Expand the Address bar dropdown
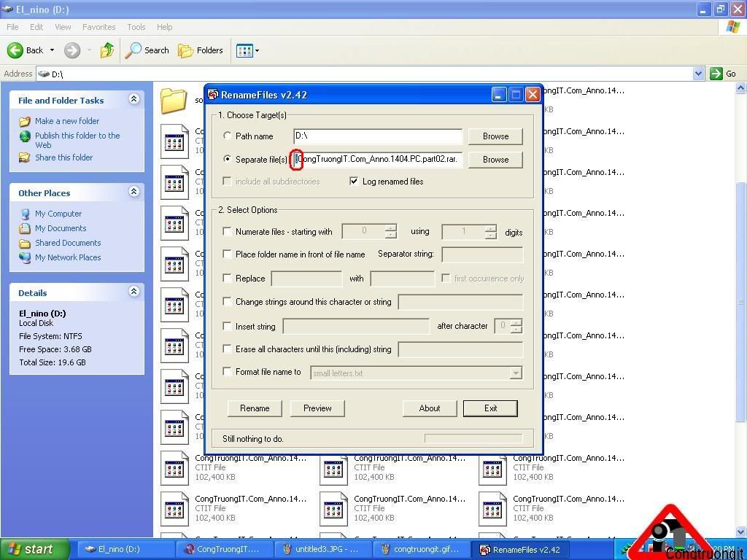The width and height of the screenshot is (747, 560). coord(697,74)
